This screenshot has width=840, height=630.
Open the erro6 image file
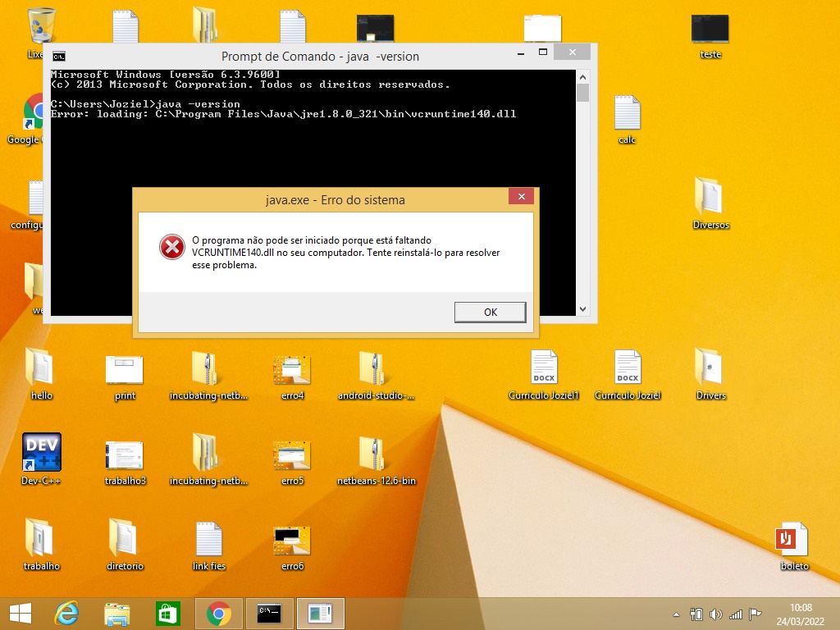292,538
